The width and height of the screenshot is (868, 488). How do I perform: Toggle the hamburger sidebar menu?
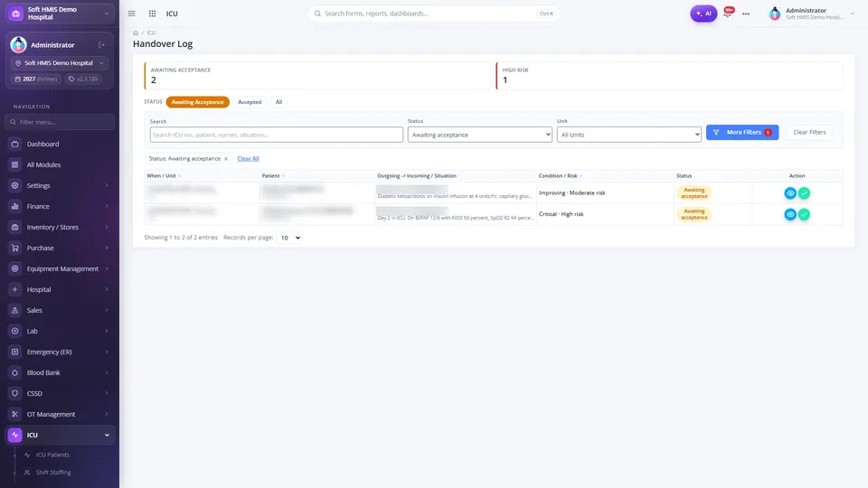tap(131, 14)
